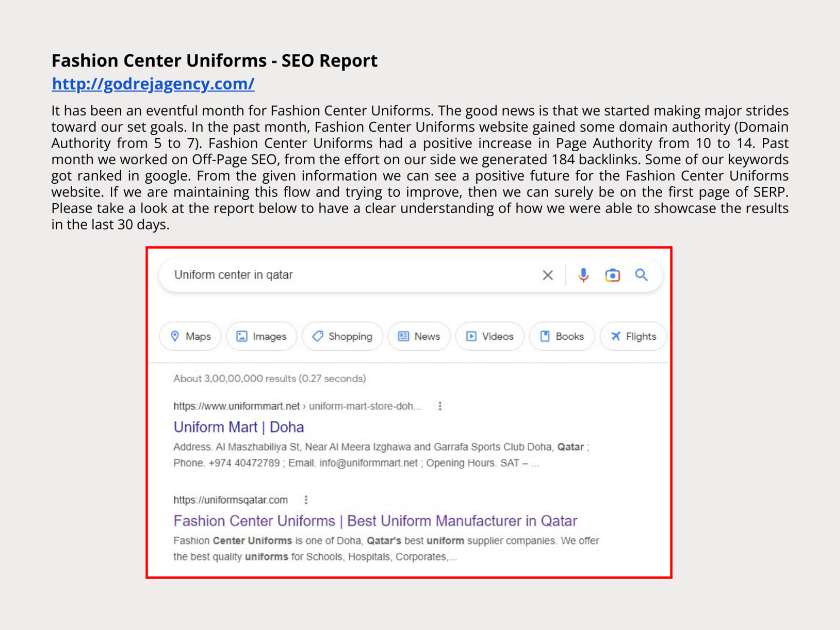The height and width of the screenshot is (630, 840).
Task: Switch to the Flights filter tab
Action: (x=633, y=336)
